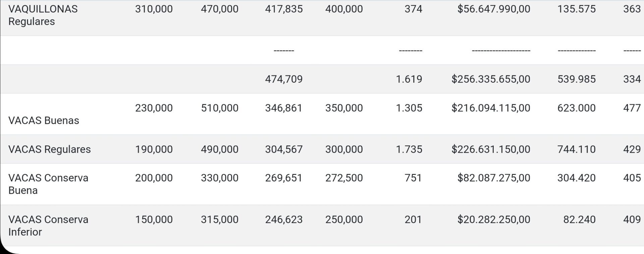Click the 1.619 subtotal head count
The width and height of the screenshot is (644, 254).
tap(409, 79)
